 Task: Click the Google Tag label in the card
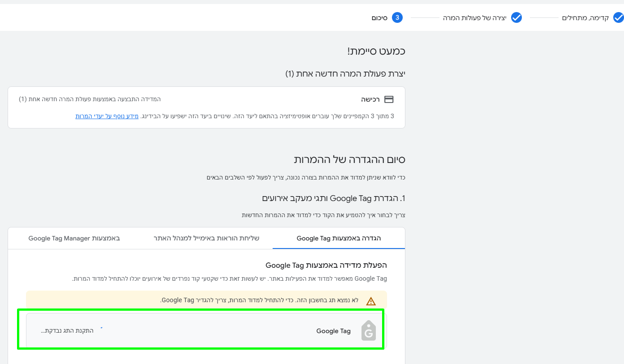click(x=333, y=331)
